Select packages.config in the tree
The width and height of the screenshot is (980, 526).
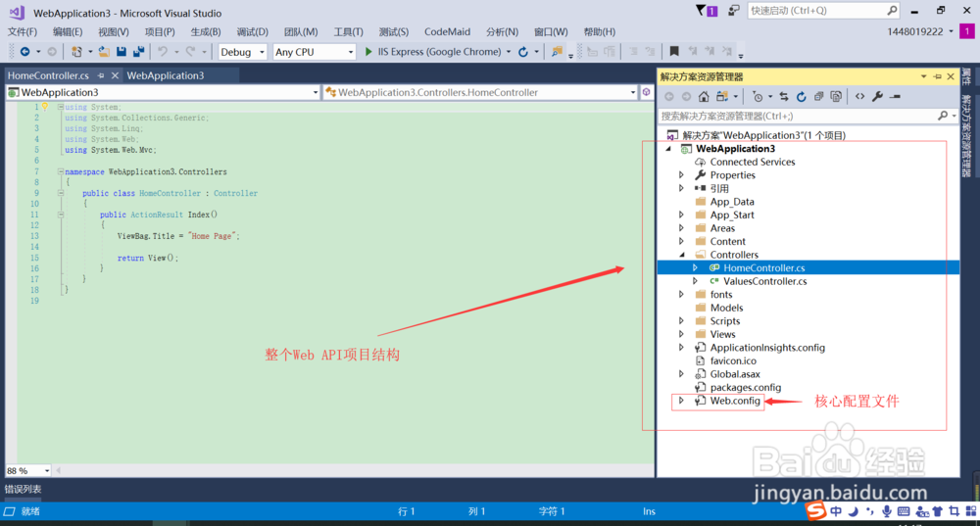click(x=746, y=387)
